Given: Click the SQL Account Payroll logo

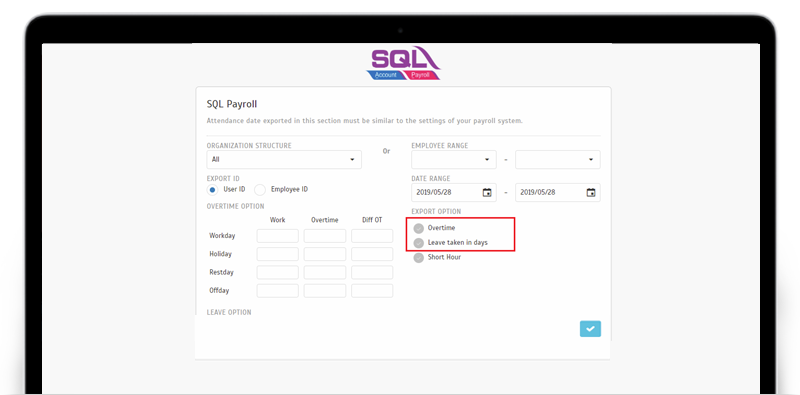Looking at the screenshot, I should 403,63.
